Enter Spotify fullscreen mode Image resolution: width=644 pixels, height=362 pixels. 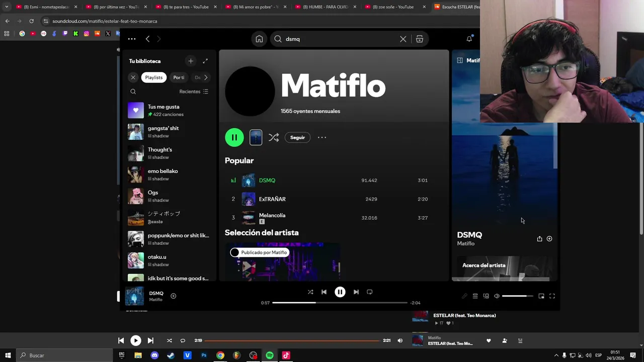(x=552, y=296)
